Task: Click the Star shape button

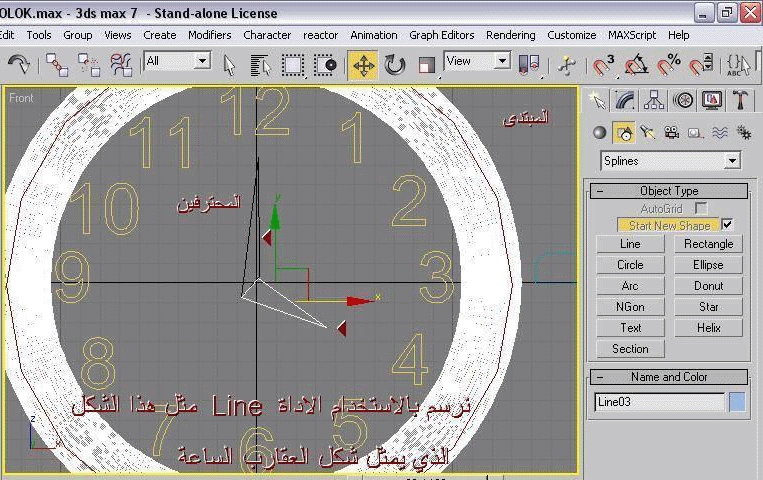Action: pos(708,307)
